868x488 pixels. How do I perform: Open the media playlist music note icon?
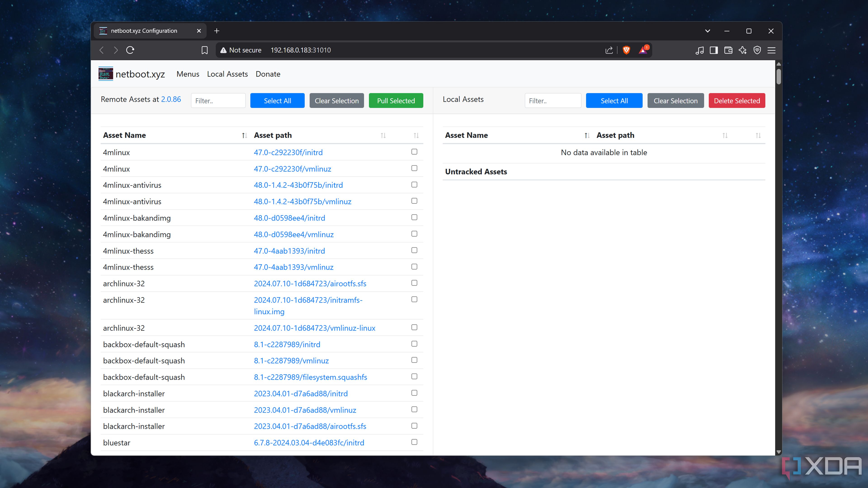coord(700,50)
